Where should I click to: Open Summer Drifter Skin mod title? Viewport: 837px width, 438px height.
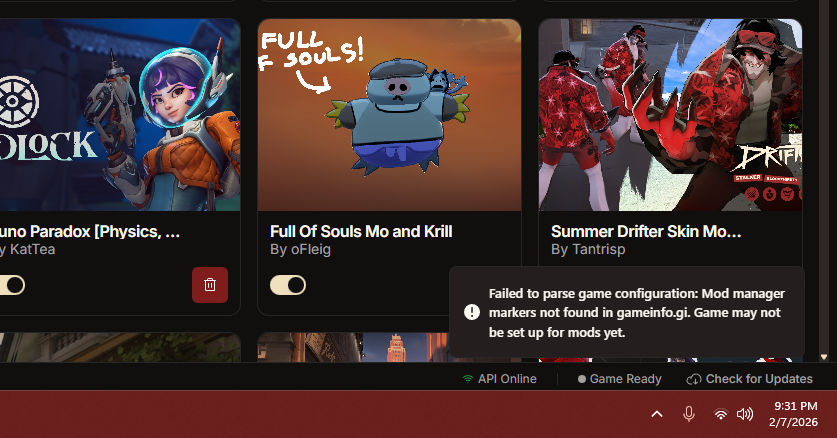646,232
